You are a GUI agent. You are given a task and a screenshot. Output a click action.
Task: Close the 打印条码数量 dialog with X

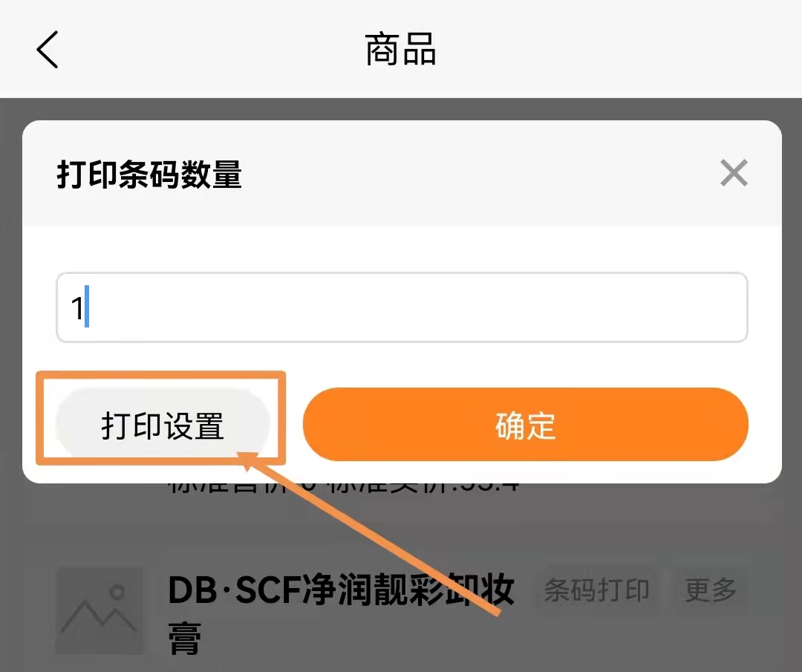[734, 173]
